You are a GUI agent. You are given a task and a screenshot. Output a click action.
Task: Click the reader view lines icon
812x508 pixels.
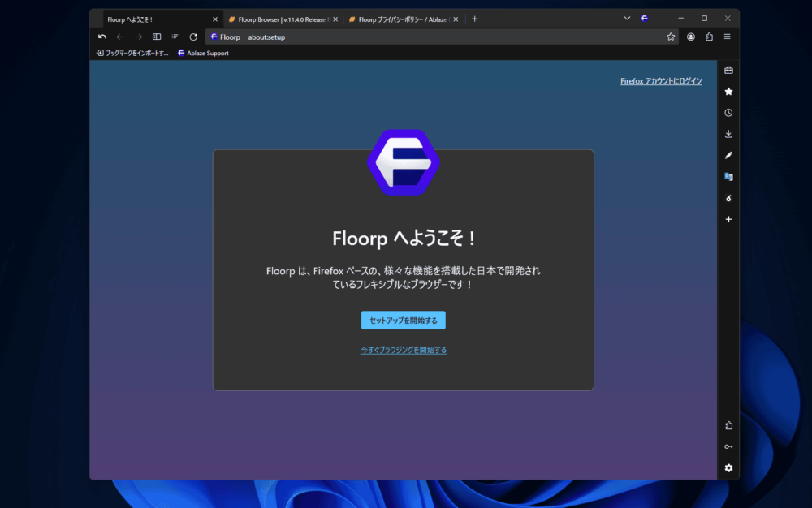pyautogui.click(x=175, y=37)
